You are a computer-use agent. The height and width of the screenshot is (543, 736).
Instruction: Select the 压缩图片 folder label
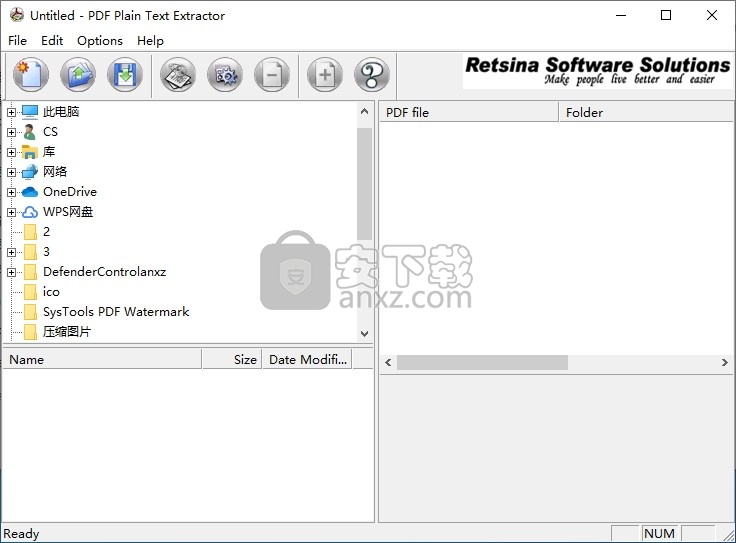(x=67, y=332)
